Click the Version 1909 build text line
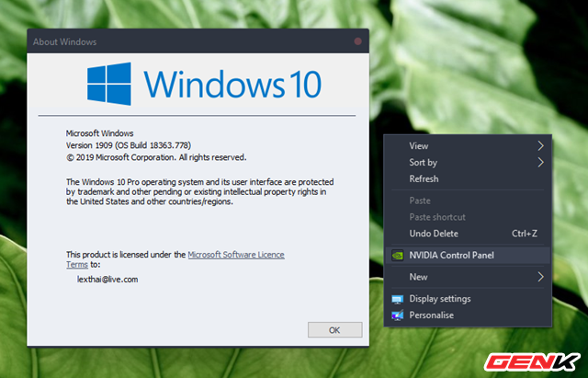This screenshot has height=378, width=588. pyautogui.click(x=142, y=144)
